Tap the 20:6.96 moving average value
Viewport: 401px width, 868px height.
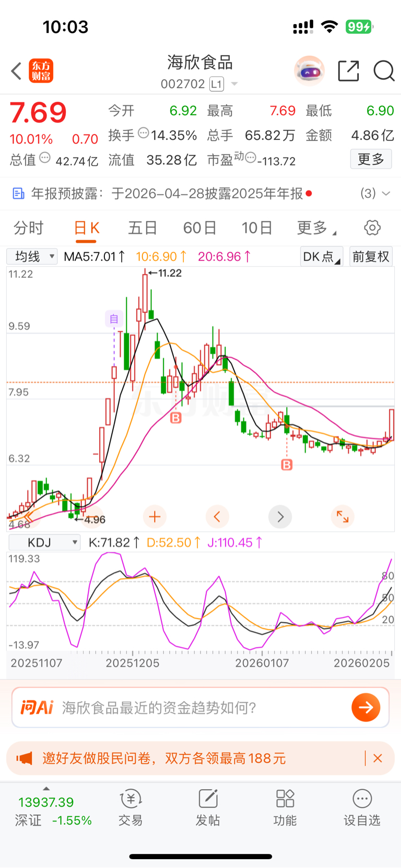[x=224, y=256]
